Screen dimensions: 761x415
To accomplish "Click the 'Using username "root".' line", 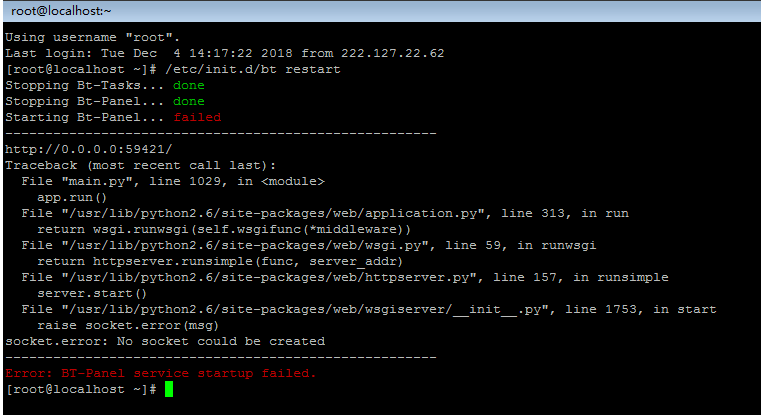I will point(93,37).
